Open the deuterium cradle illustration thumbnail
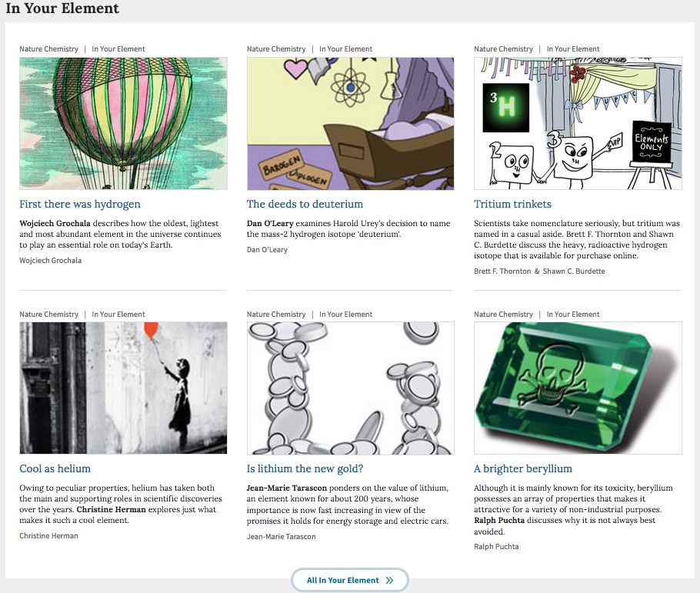Screen dimensions: 700x593 pyautogui.click(x=351, y=123)
